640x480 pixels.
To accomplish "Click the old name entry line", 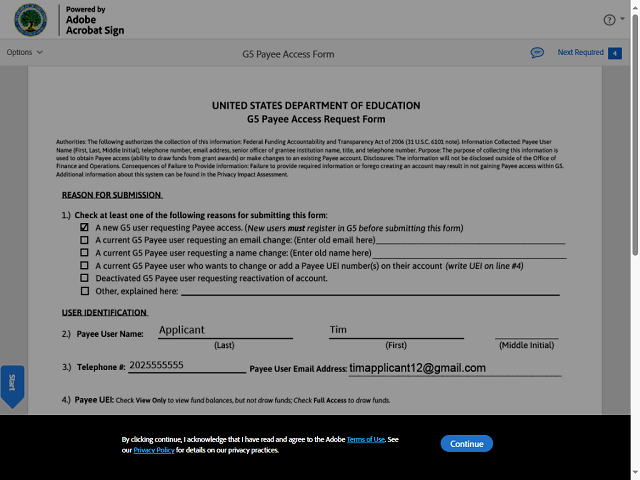I will click(x=469, y=253).
